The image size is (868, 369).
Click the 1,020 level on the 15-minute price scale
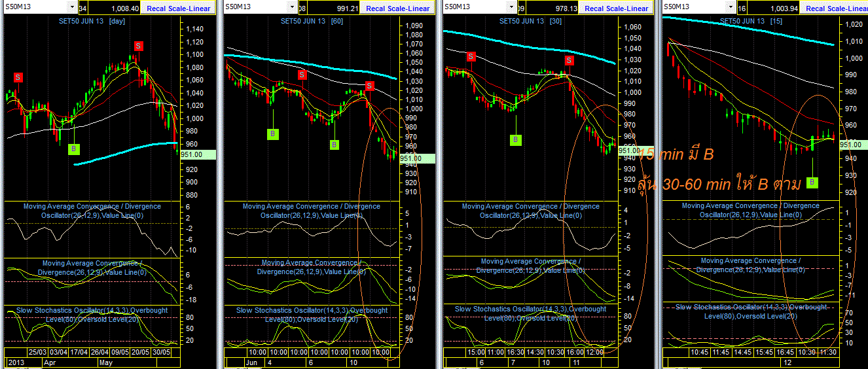(x=853, y=24)
